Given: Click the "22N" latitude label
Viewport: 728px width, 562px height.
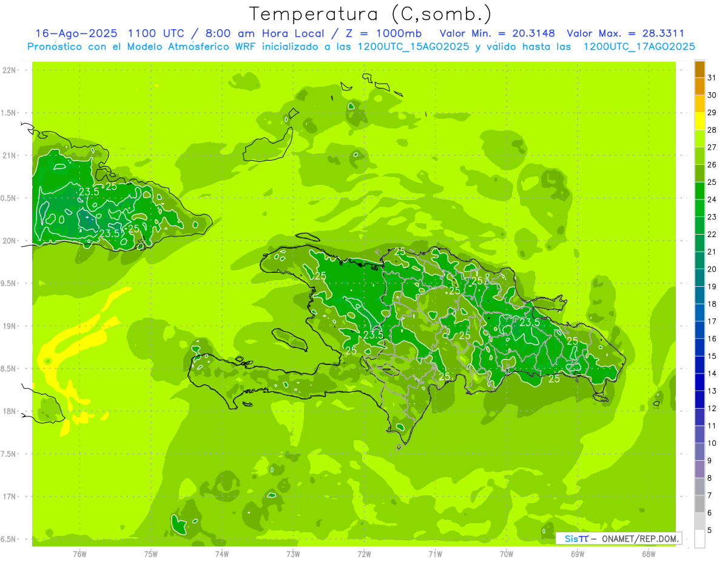Looking at the screenshot, I should 9,70.
